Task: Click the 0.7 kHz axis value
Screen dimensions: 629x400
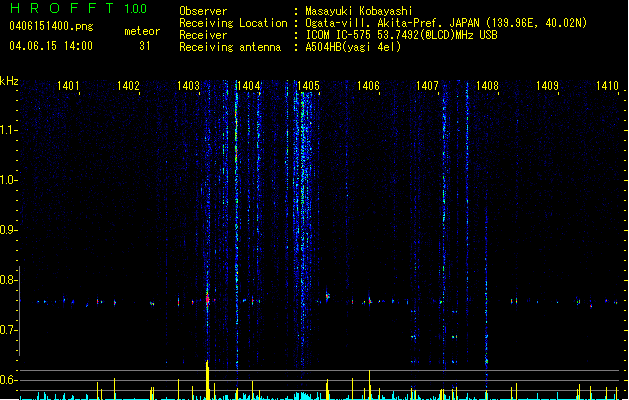Action: click(8, 330)
